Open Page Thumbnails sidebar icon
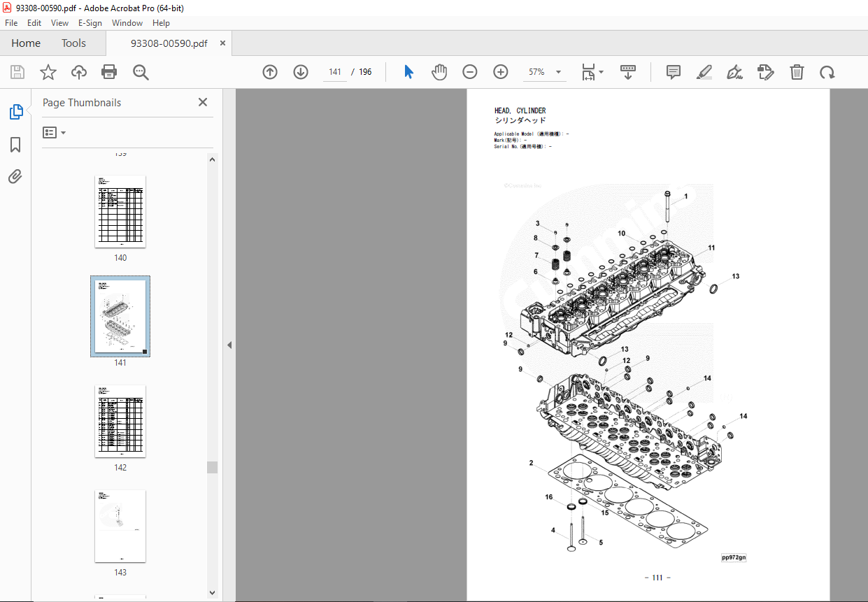 (15, 111)
